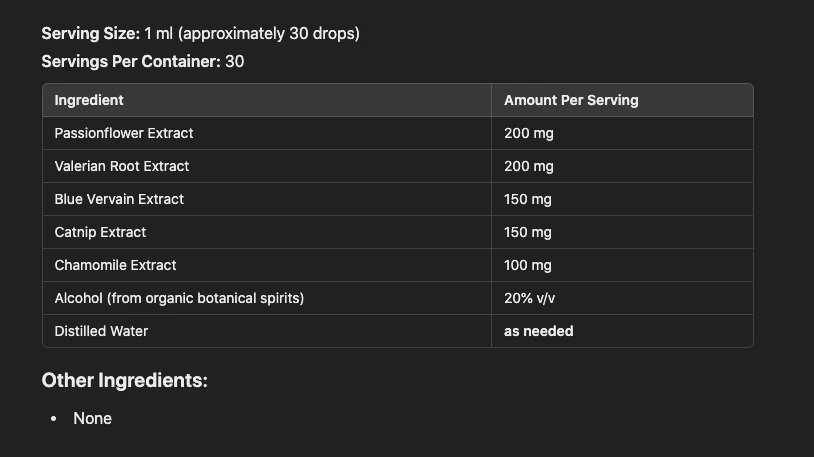Click the Servings Per Container line
The image size is (814, 457).
click(142, 62)
